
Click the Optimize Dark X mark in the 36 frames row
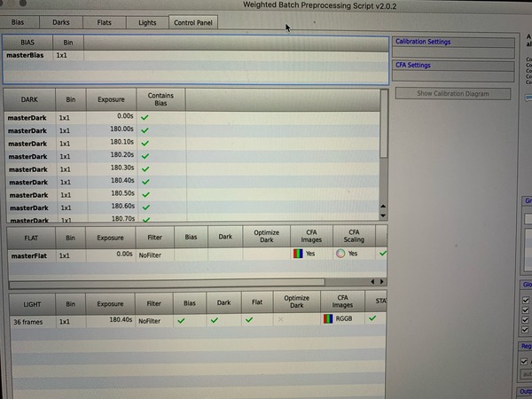pyautogui.click(x=280, y=319)
